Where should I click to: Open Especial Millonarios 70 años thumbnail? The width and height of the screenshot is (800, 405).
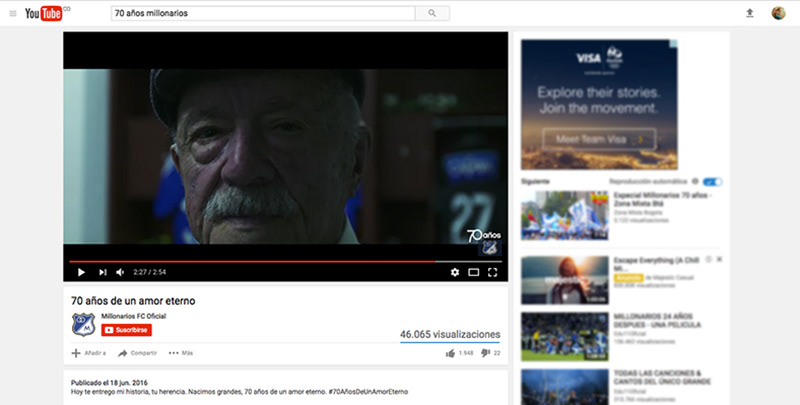point(565,215)
